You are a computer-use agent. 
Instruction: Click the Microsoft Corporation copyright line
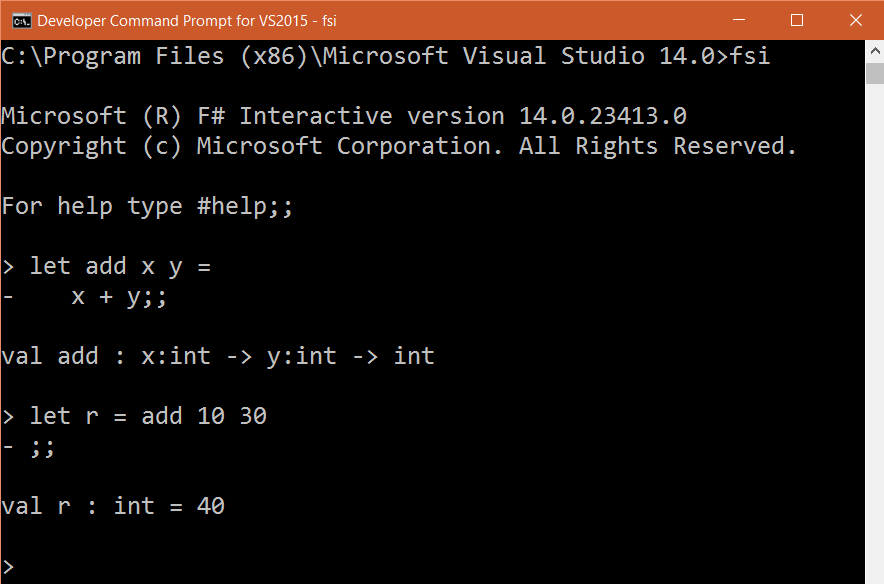(399, 146)
